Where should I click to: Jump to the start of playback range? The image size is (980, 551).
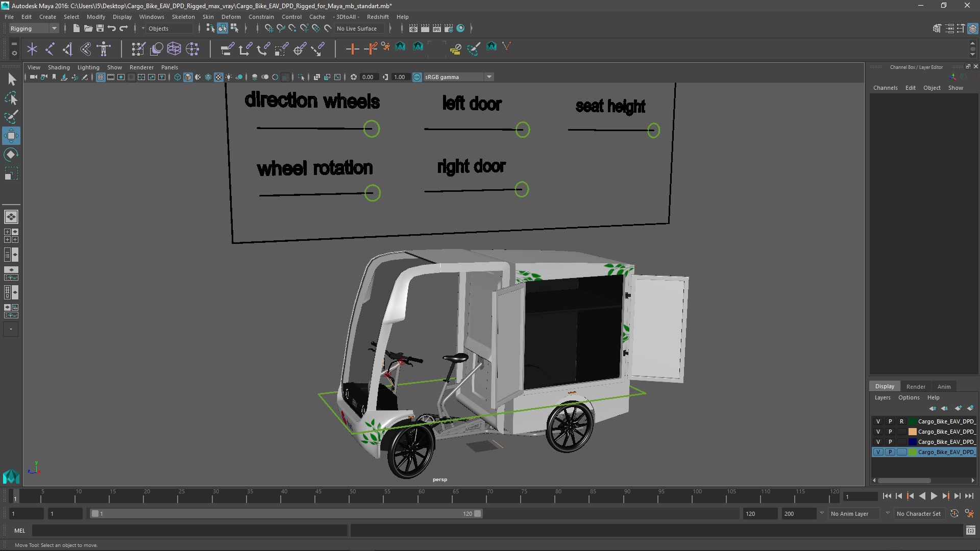pos(887,496)
